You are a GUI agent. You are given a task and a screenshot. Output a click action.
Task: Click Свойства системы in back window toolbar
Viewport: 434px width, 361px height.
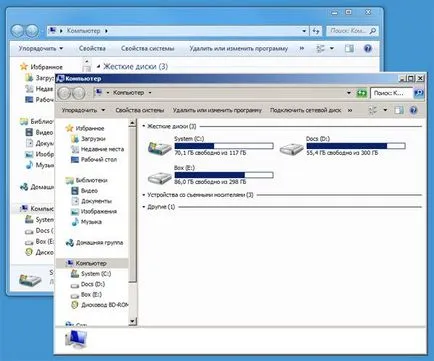click(148, 49)
